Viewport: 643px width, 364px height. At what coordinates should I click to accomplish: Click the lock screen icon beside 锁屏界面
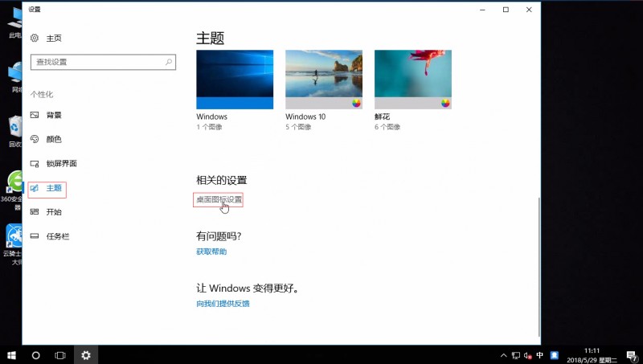pos(35,164)
